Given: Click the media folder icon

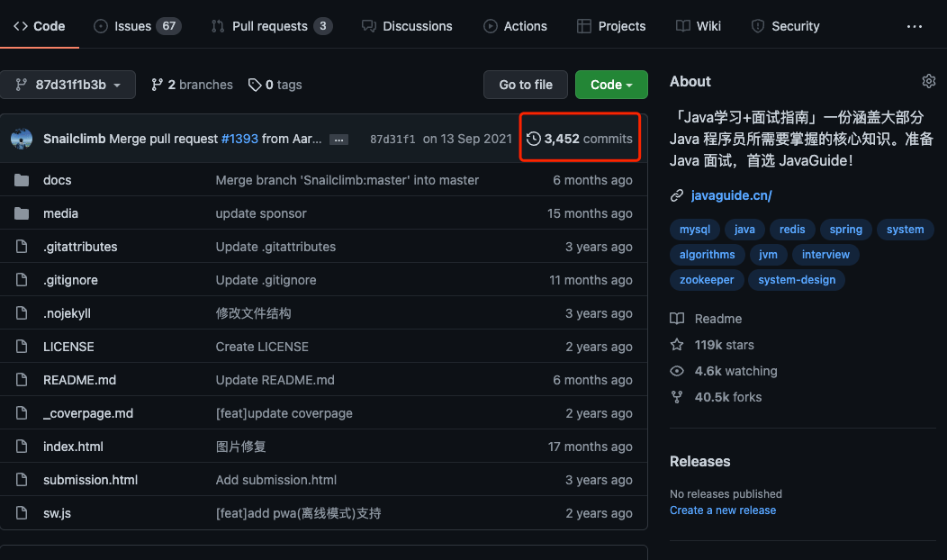Looking at the screenshot, I should coord(22,213).
